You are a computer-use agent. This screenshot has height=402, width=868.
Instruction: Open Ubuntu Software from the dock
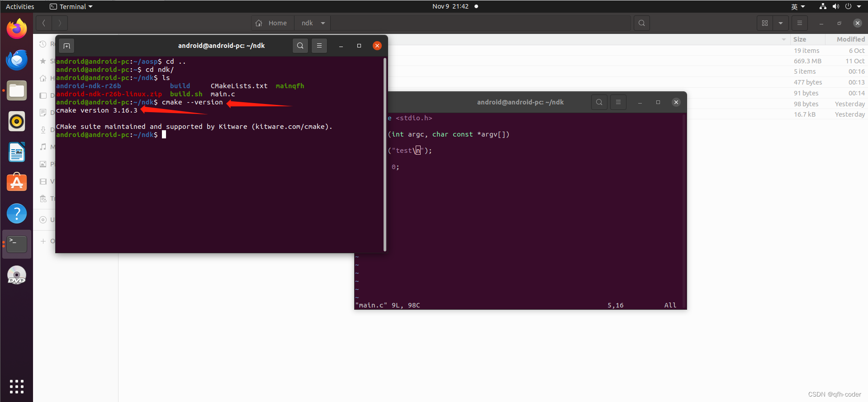click(17, 183)
